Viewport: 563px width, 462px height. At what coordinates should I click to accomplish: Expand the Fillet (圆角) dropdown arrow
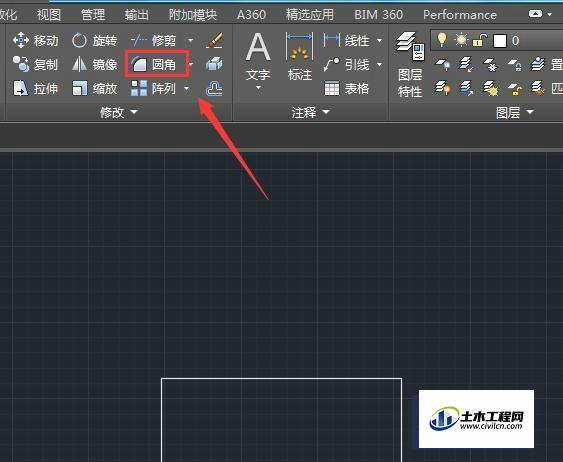[191, 65]
